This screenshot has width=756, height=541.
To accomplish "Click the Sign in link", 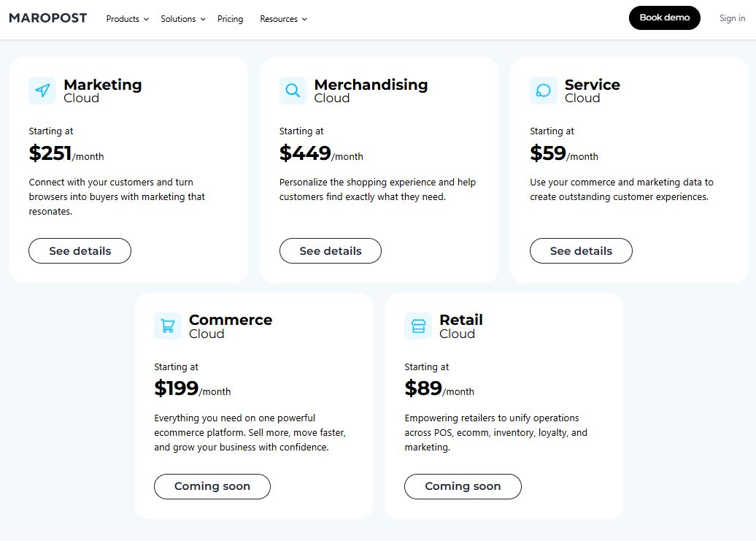I will (x=732, y=18).
